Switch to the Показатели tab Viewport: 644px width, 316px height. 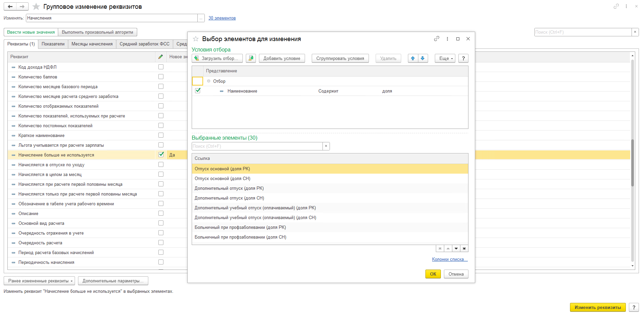click(x=53, y=44)
